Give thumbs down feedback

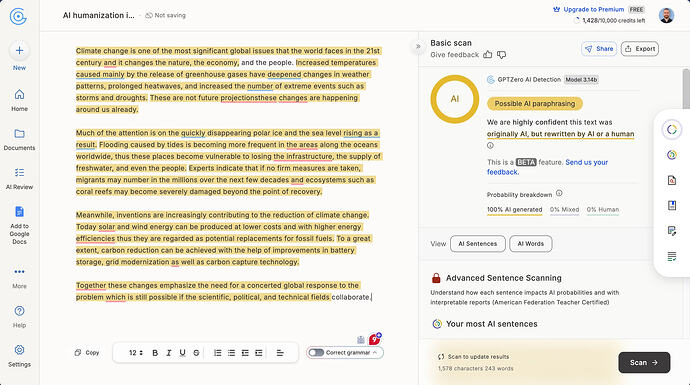501,55
